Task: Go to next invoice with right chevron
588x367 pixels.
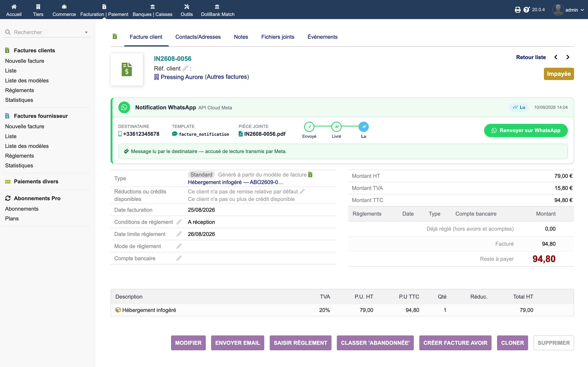Action: (568, 57)
